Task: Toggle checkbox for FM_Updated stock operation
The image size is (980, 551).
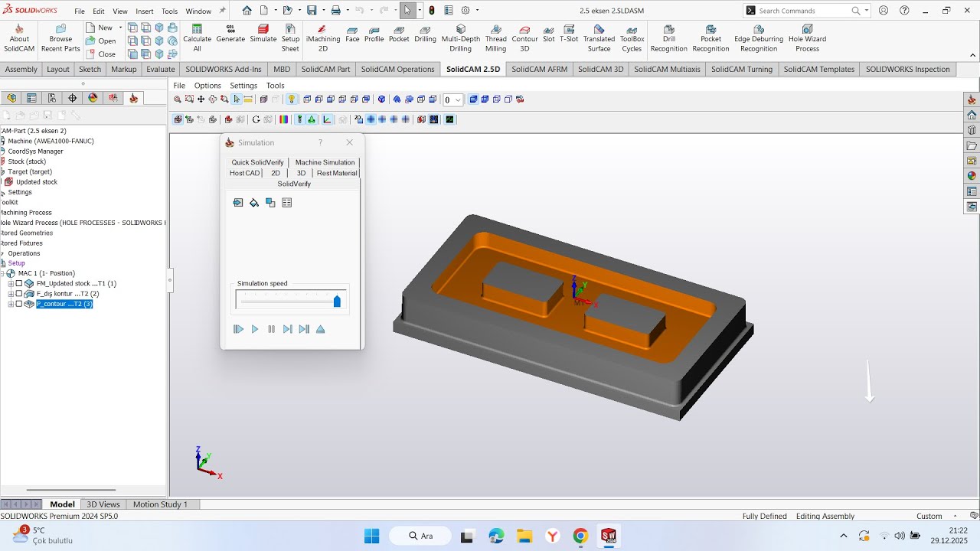Action: [x=19, y=284]
